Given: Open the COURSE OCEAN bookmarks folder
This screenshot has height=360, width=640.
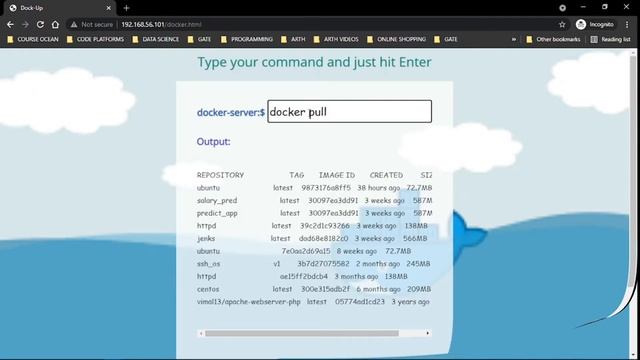Looking at the screenshot, I should pyautogui.click(x=33, y=39).
